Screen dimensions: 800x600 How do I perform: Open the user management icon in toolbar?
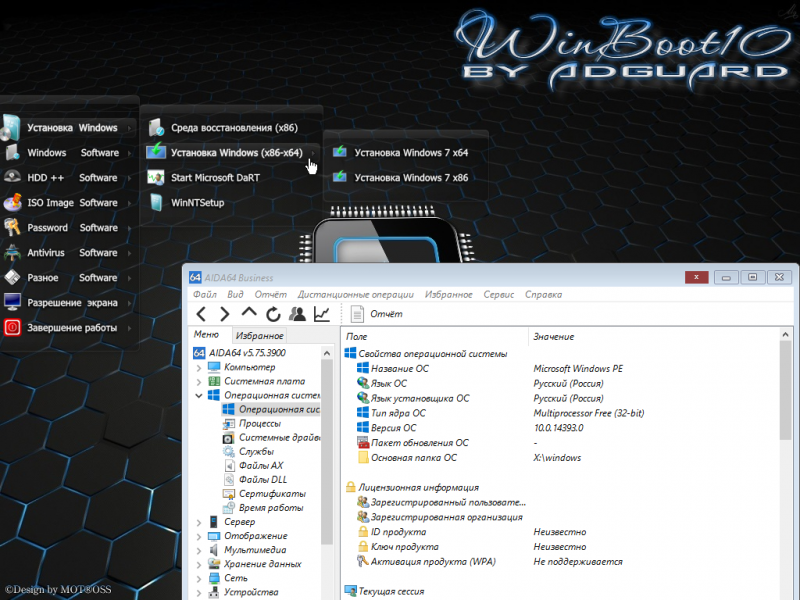297,314
